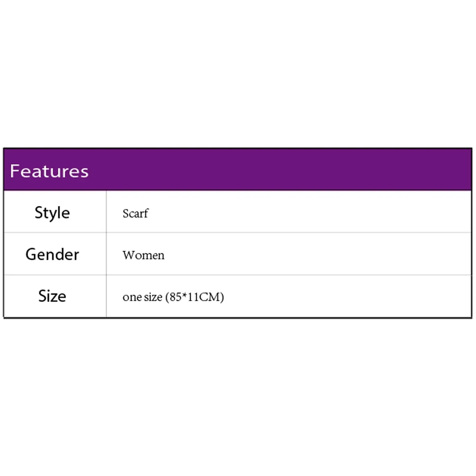
Task: Click the white space below the Features table
Action: point(238,397)
